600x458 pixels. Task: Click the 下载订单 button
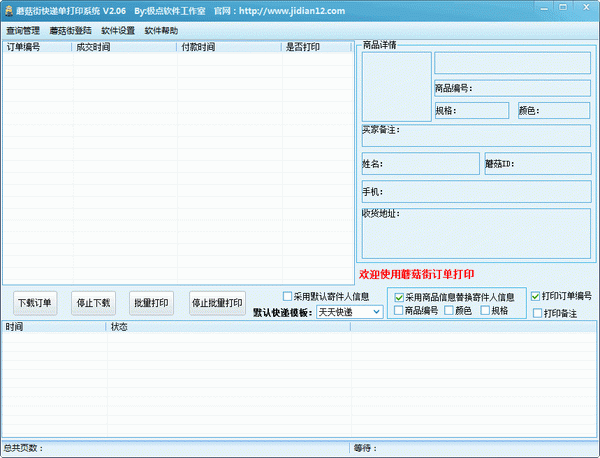(36, 302)
